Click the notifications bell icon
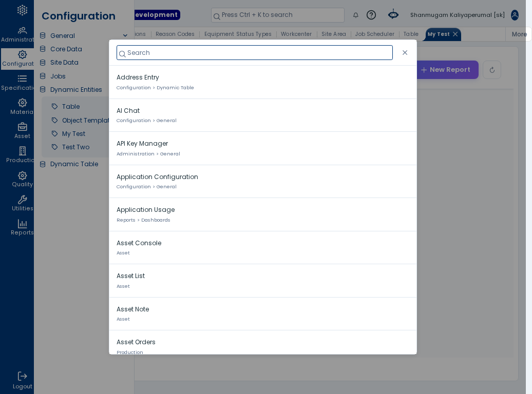The width and height of the screenshot is (532, 394). (355, 15)
